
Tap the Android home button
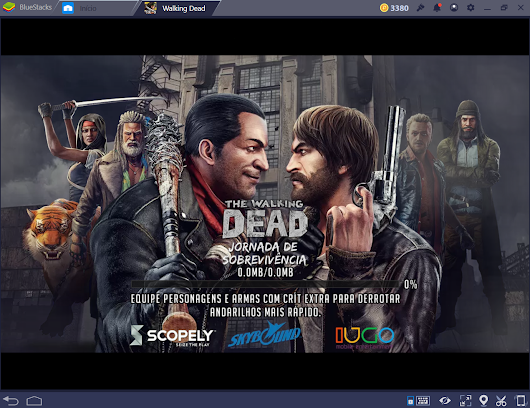click(34, 401)
